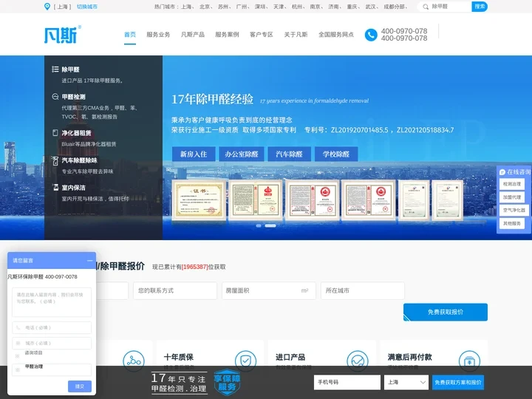
Task: Click the 加盟代理 consult button
Action: [x=511, y=197]
